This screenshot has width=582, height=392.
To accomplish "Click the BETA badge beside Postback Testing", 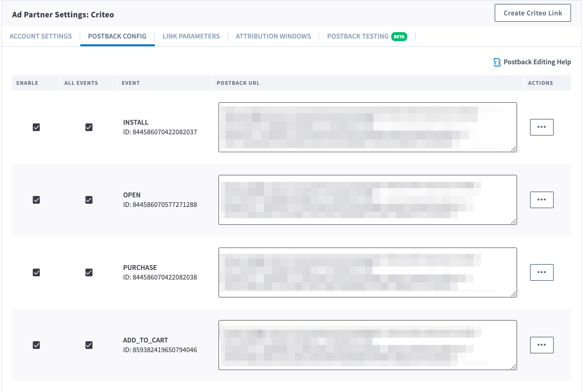I will pos(399,37).
